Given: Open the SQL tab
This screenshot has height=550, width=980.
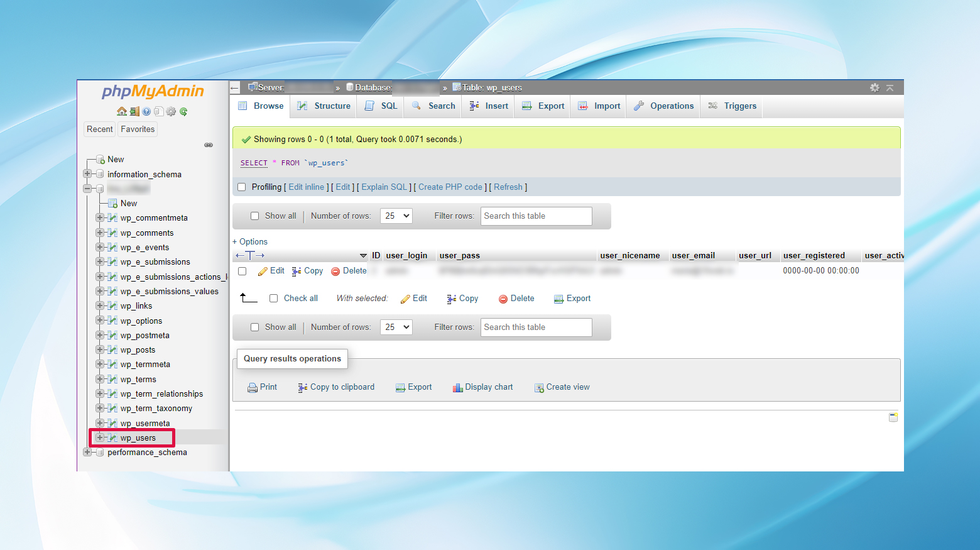Looking at the screenshot, I should [379, 106].
